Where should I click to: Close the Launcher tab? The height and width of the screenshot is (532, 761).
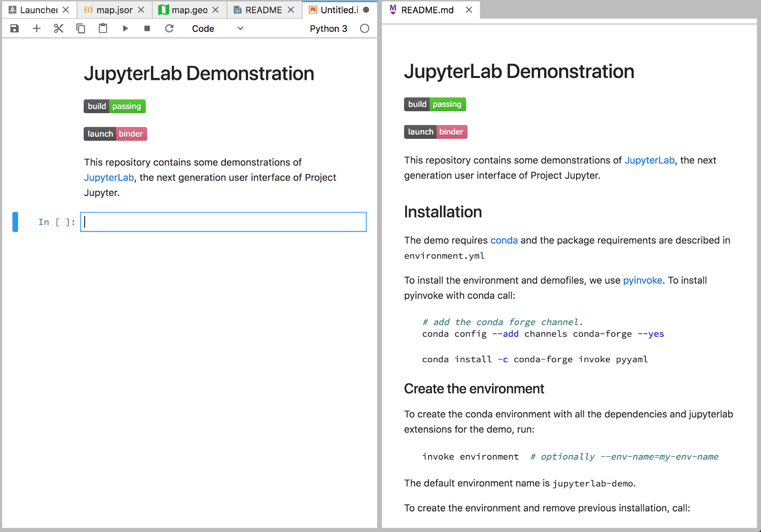66,10
